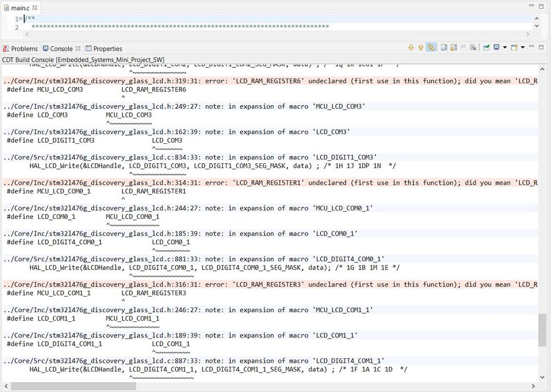This screenshot has height=392, width=551.
Task: Click console scroll up arrow
Action: (x=542, y=69)
